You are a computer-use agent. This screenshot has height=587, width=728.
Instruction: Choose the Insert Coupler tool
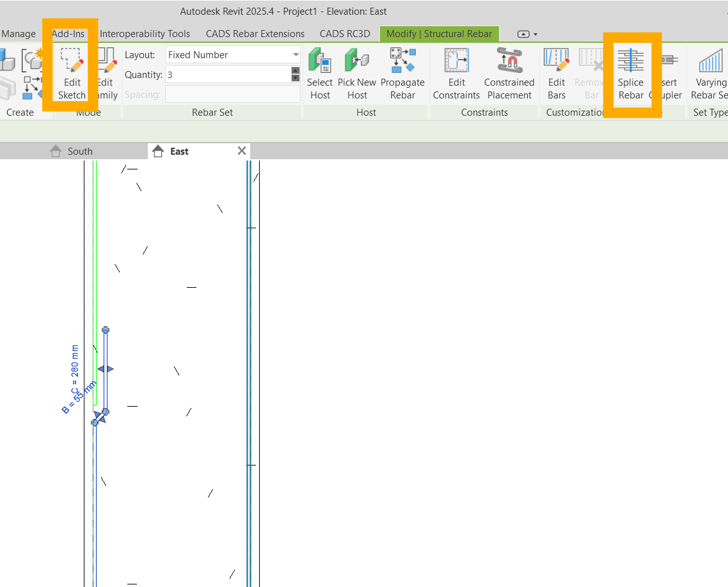click(667, 72)
